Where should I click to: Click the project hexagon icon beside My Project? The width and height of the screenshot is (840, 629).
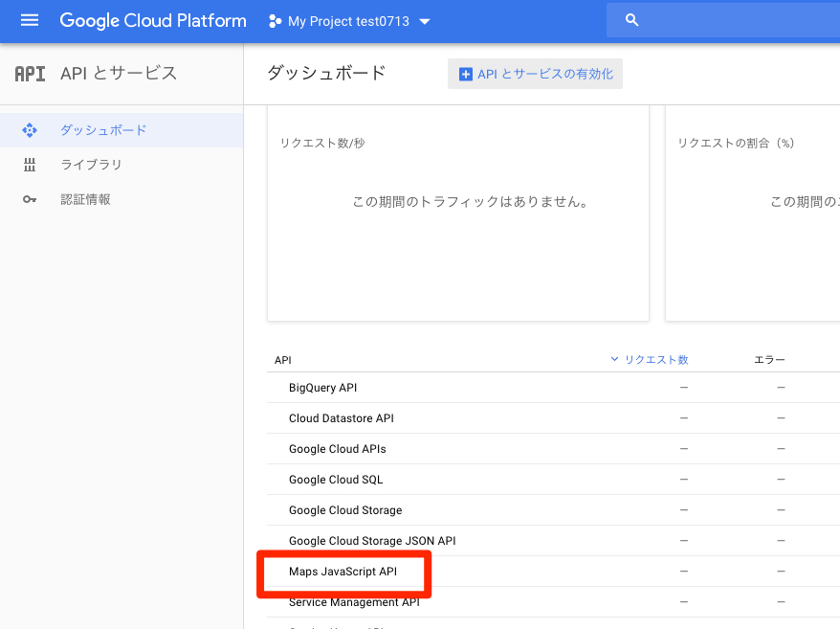(275, 21)
